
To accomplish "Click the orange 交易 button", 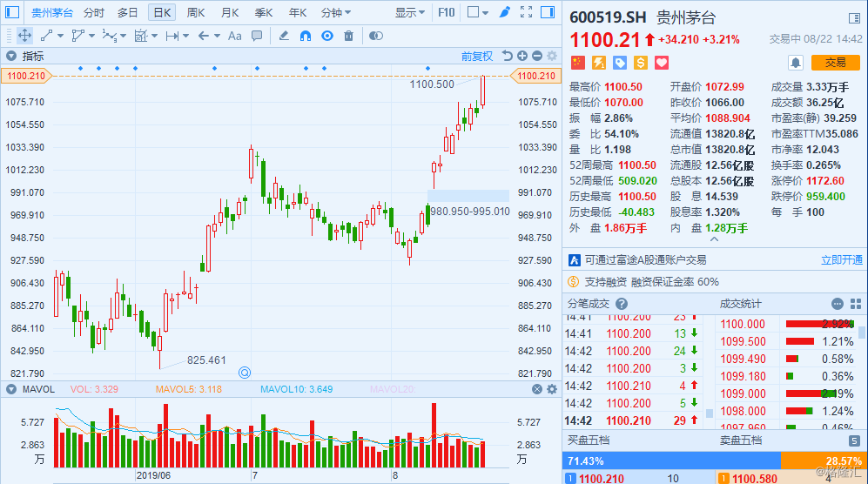I will (x=835, y=63).
